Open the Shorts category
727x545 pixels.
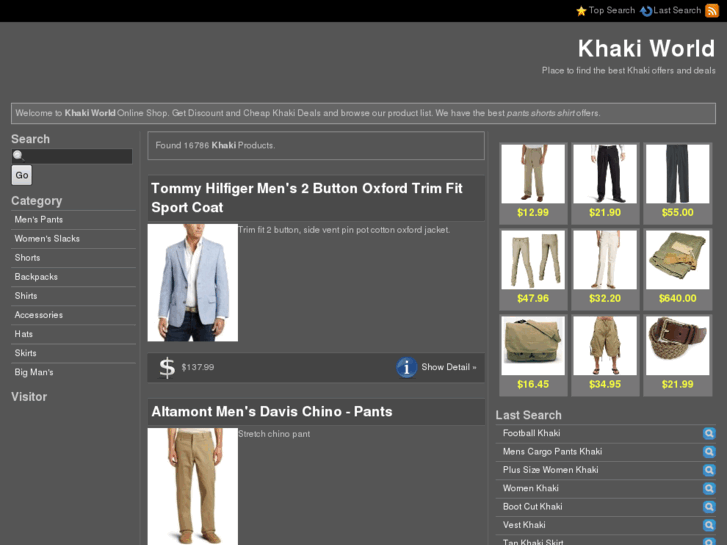[27, 257]
